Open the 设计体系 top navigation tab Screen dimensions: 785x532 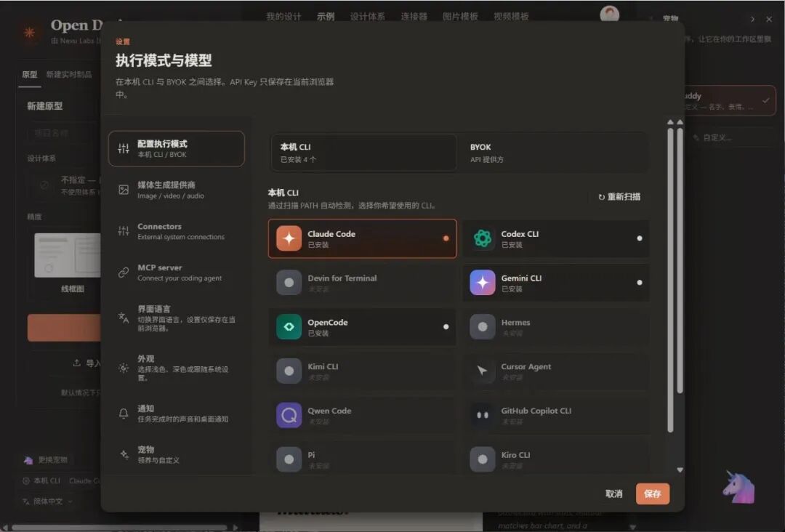coord(368,17)
